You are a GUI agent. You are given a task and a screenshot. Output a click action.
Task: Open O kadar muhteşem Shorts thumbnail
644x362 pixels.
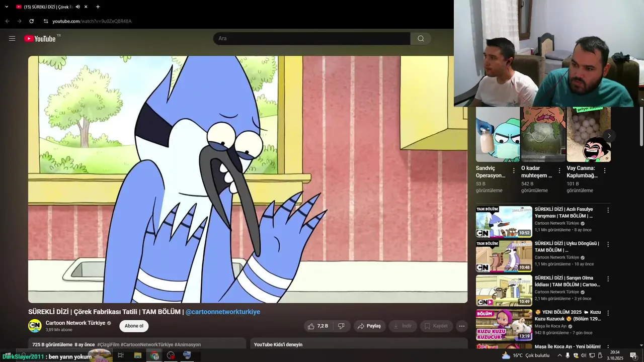pos(543,134)
